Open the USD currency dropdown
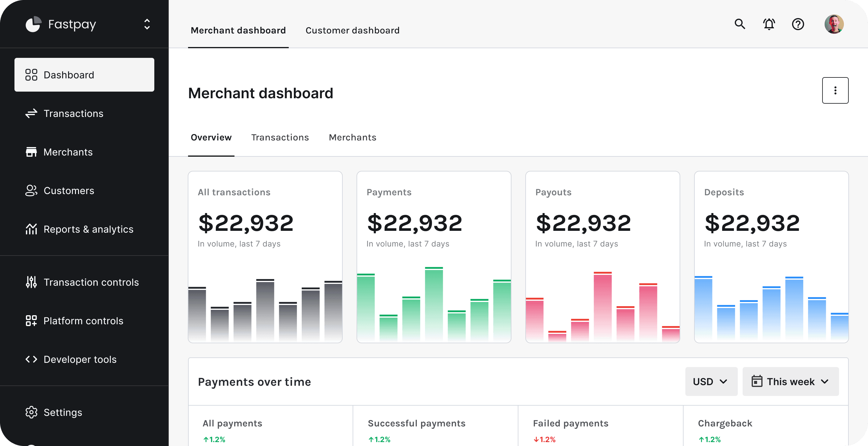This screenshot has height=446, width=868. pos(711,382)
